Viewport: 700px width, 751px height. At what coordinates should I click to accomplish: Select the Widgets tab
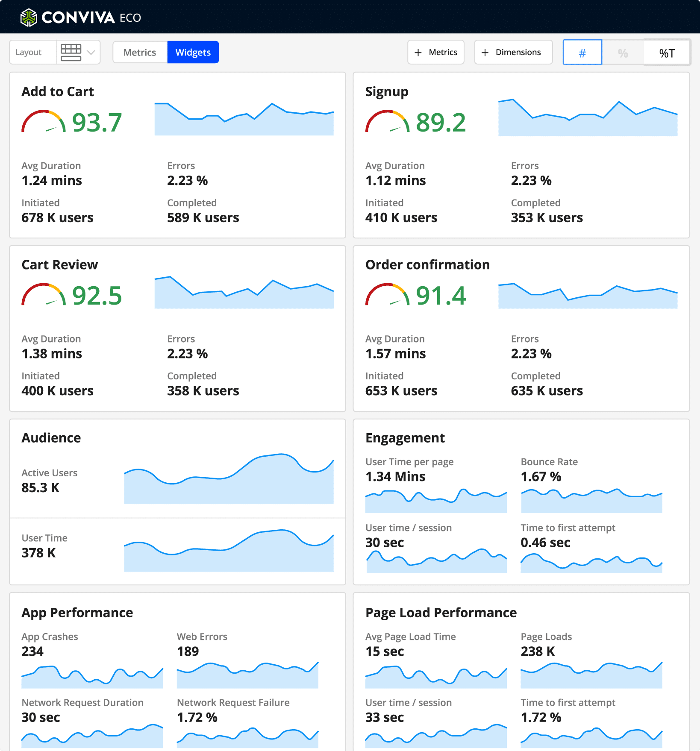point(193,52)
